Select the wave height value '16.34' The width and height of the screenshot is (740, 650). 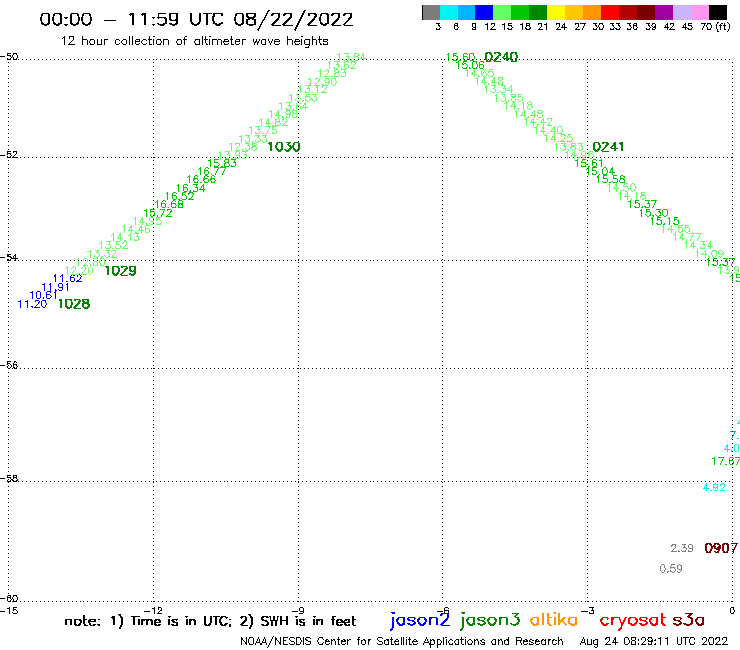191,188
